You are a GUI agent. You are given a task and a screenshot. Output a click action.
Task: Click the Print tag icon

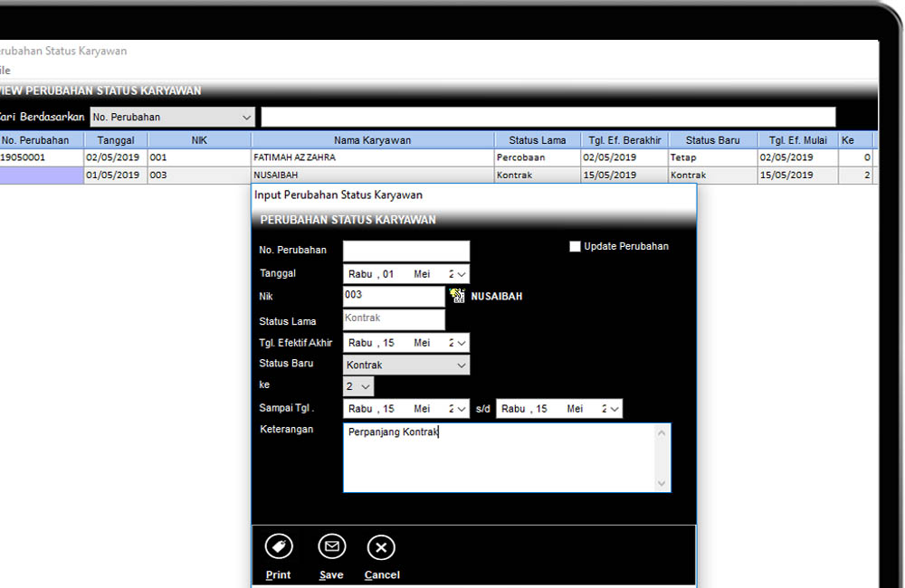[279, 547]
